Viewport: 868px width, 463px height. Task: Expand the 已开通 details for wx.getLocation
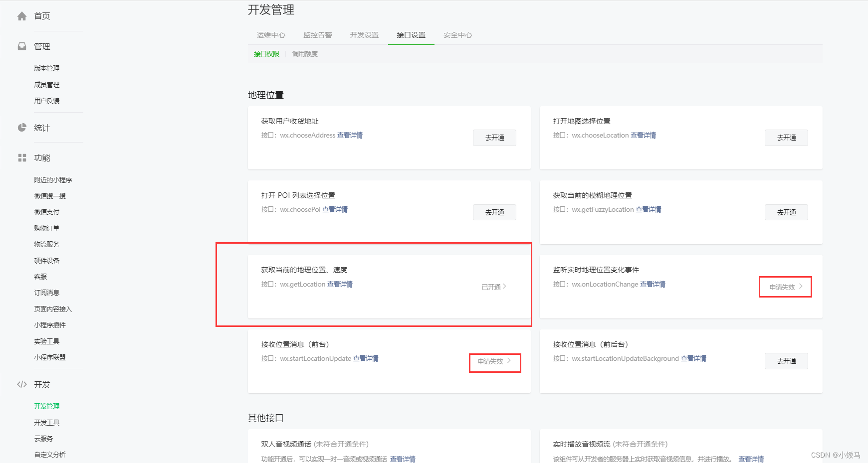click(494, 287)
